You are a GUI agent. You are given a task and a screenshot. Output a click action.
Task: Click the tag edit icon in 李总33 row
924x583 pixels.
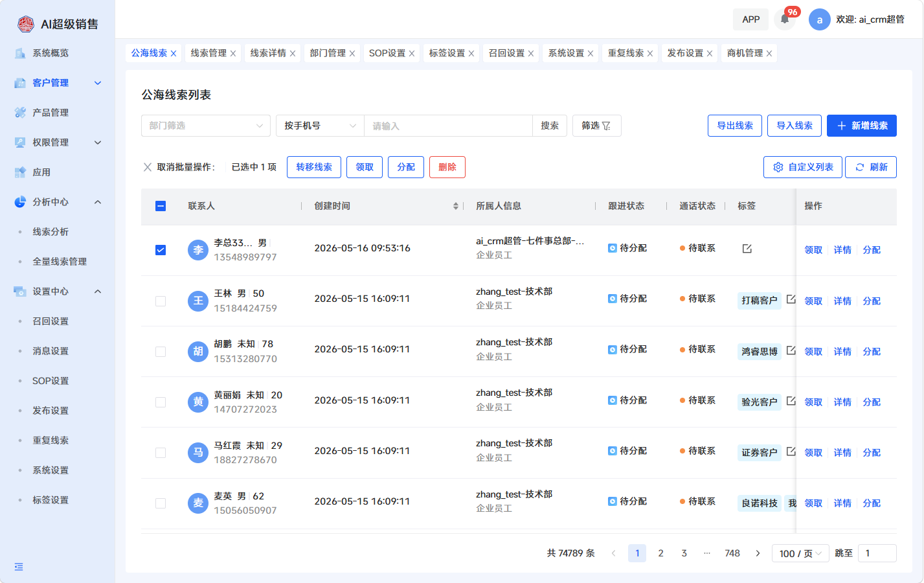click(x=747, y=249)
